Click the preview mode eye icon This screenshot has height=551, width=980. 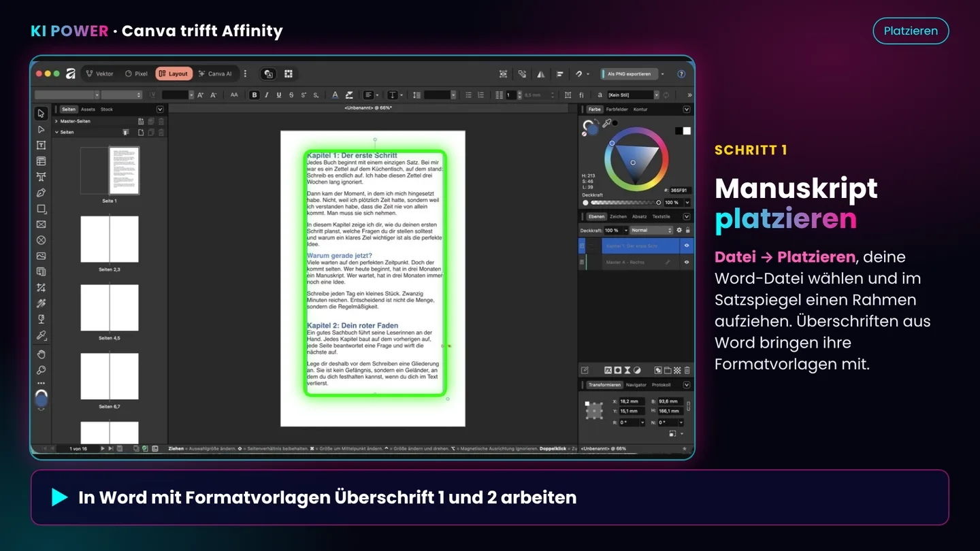coord(503,74)
